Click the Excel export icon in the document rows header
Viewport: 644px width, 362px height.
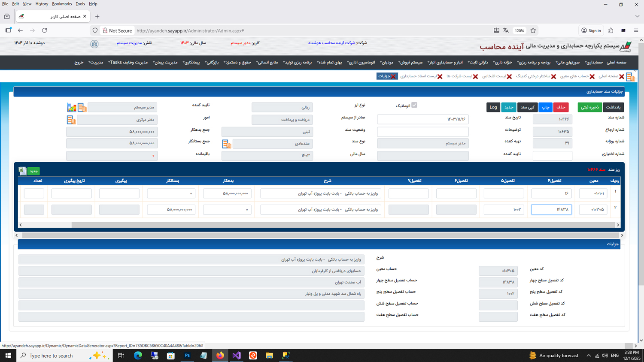[23, 171]
